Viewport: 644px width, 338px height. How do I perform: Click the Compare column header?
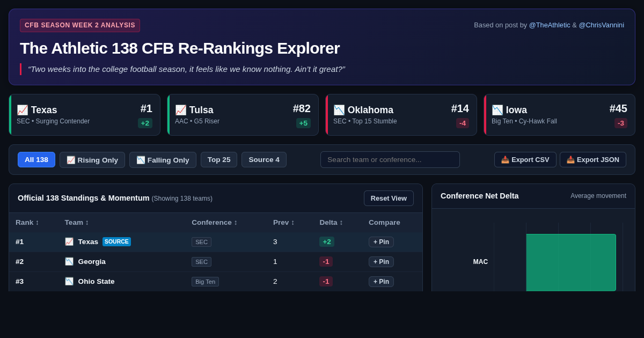tap(384, 222)
